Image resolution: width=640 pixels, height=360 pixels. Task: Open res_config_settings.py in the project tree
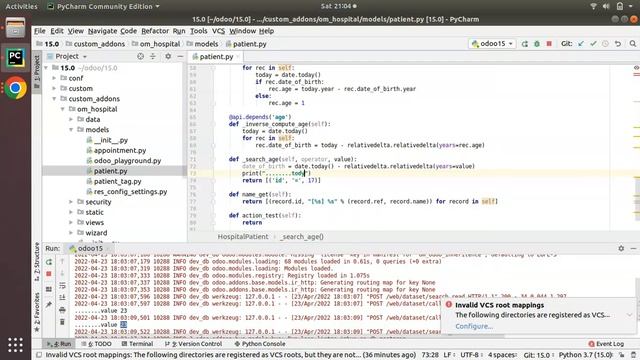[130, 191]
